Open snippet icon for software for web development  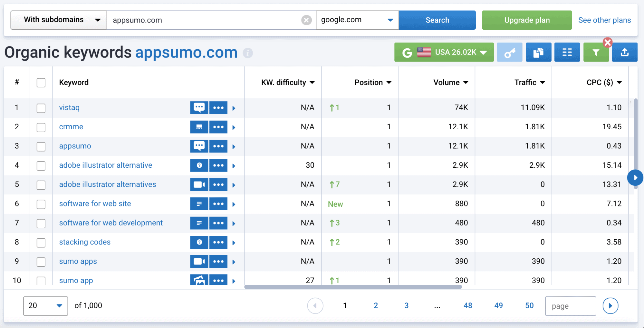[x=199, y=223]
